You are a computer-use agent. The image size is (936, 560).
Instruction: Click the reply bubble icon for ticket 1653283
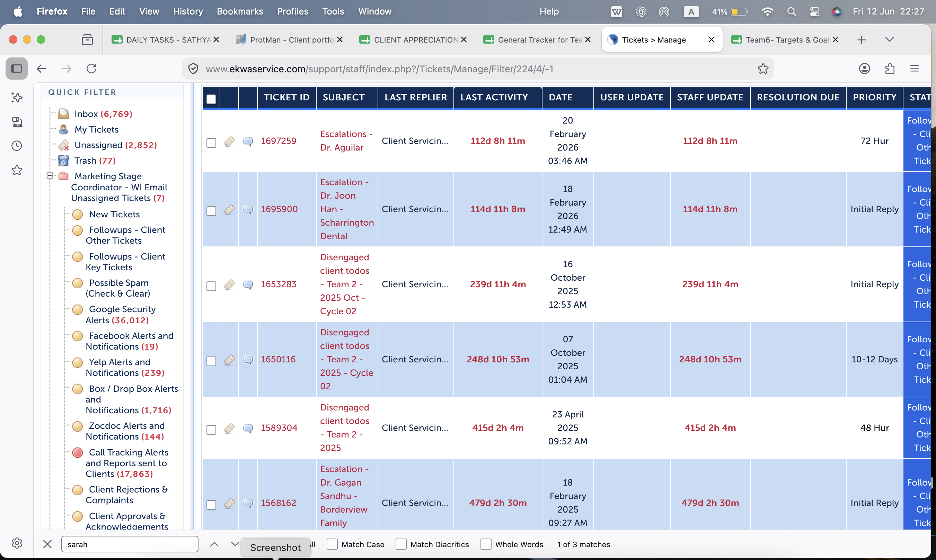click(248, 284)
